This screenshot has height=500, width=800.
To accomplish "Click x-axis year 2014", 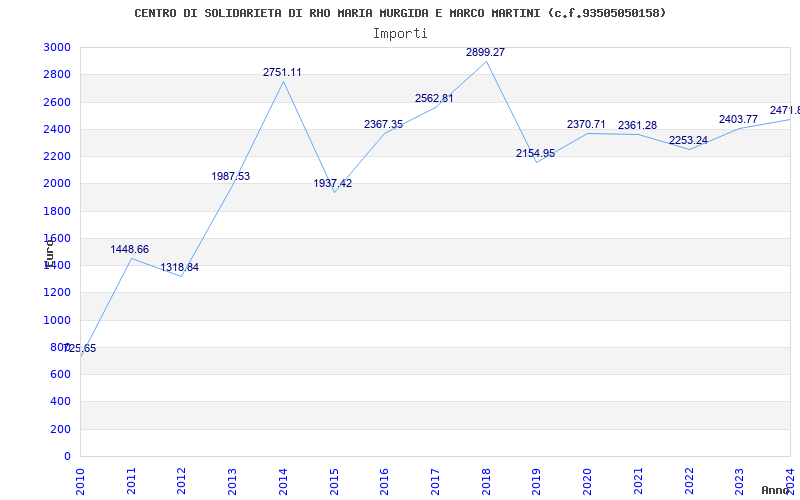I will tap(283, 481).
